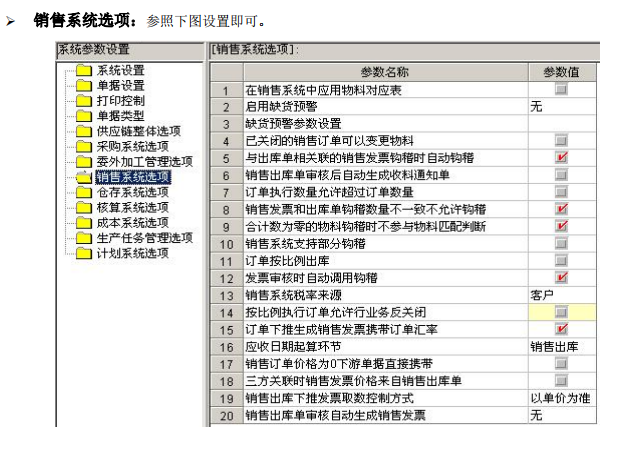The width and height of the screenshot is (624, 452).
Task: Click folder icon beside 单据设置
Action: 84,86
